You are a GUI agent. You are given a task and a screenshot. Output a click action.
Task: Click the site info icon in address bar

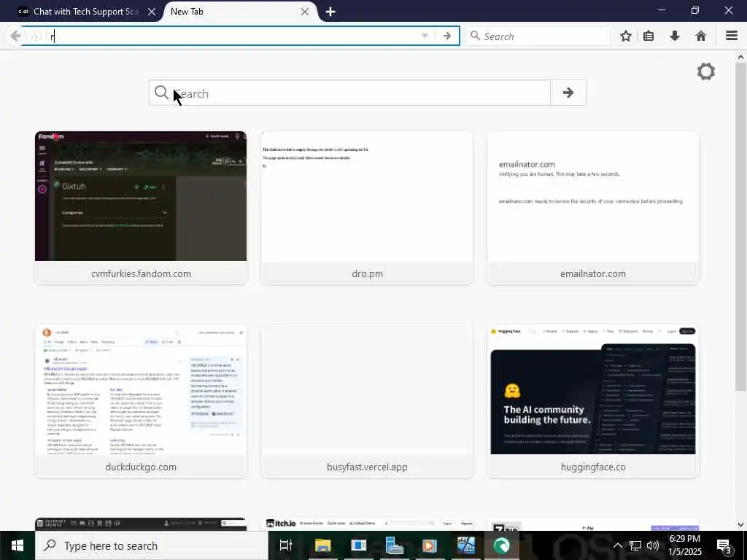(36, 36)
